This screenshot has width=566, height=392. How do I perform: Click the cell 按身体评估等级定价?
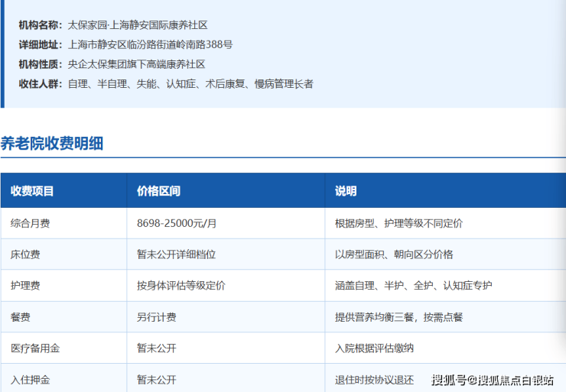(181, 285)
